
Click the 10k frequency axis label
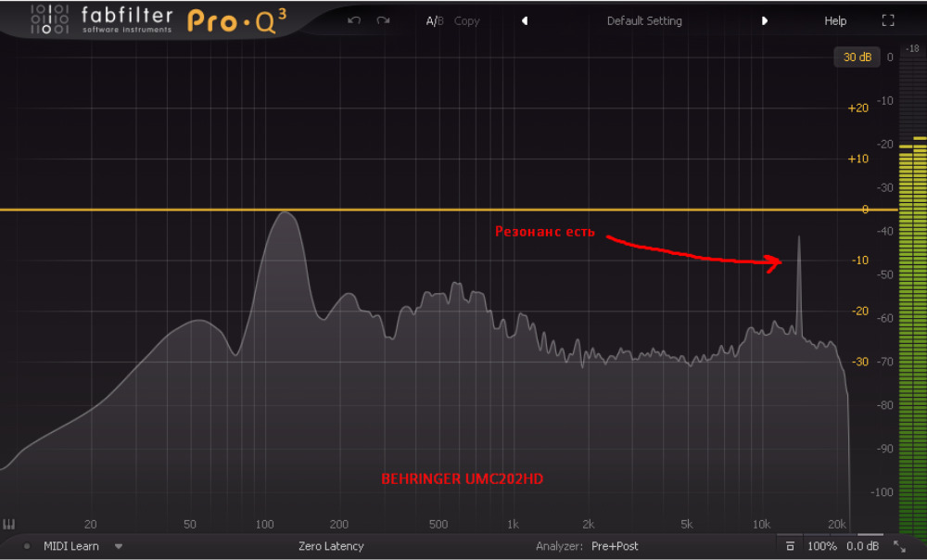tap(761, 524)
